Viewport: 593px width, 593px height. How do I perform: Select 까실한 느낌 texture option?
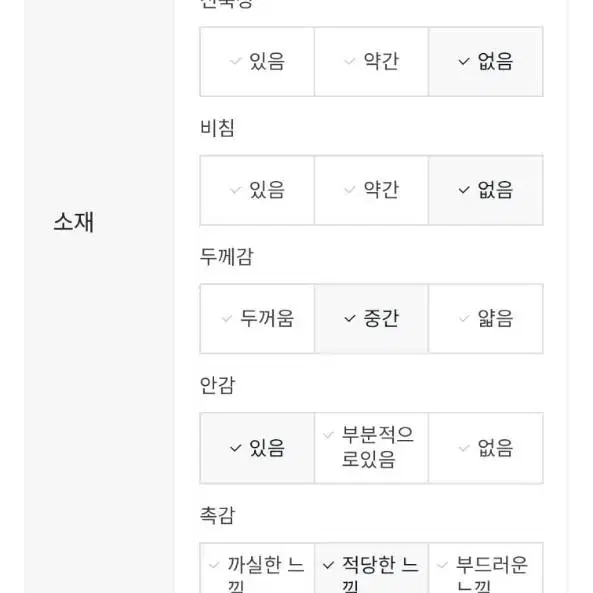pyautogui.click(x=257, y=568)
